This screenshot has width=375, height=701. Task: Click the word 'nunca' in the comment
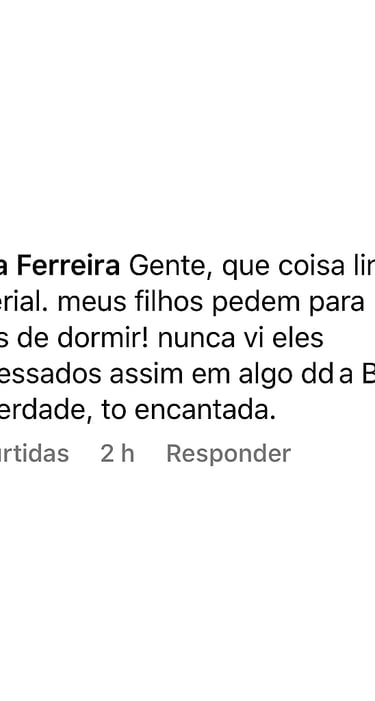[196, 339]
